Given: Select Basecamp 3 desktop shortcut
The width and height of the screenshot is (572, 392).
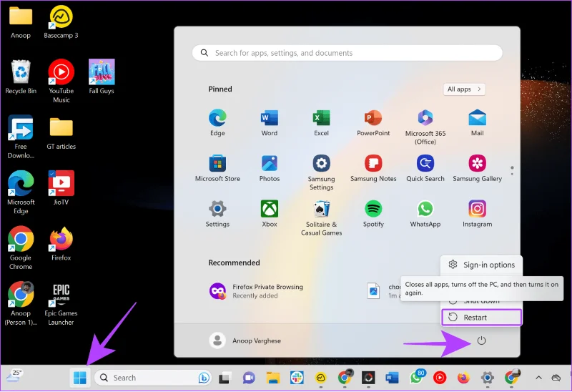Looking at the screenshot, I should point(61,23).
